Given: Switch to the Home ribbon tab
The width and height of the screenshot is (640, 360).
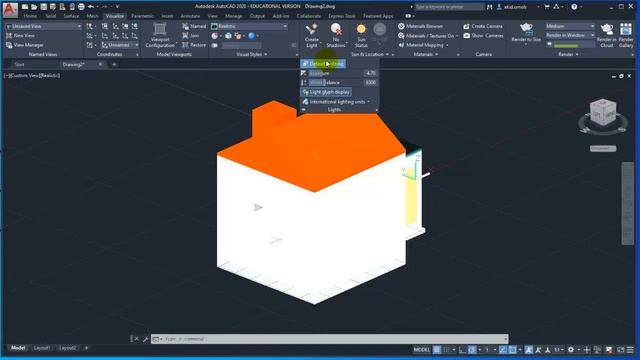Looking at the screenshot, I should (30, 16).
